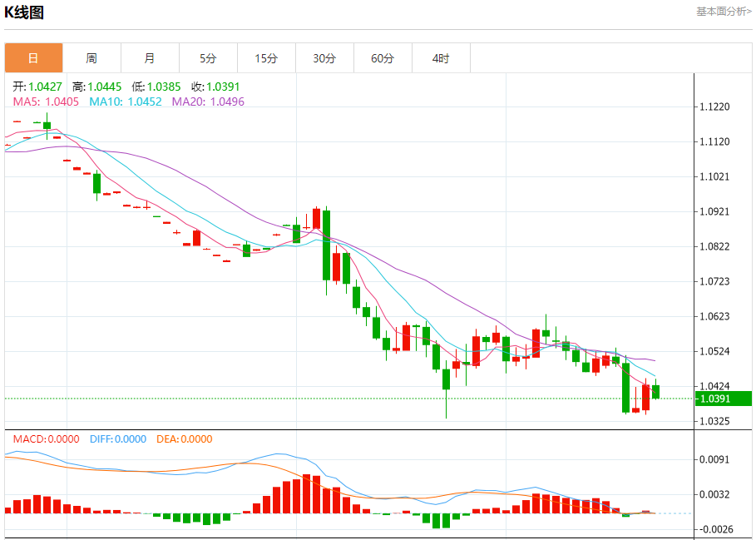Screen dimensions: 756x540
Task: Click the low price 低:1.0385
Action: click(x=156, y=87)
